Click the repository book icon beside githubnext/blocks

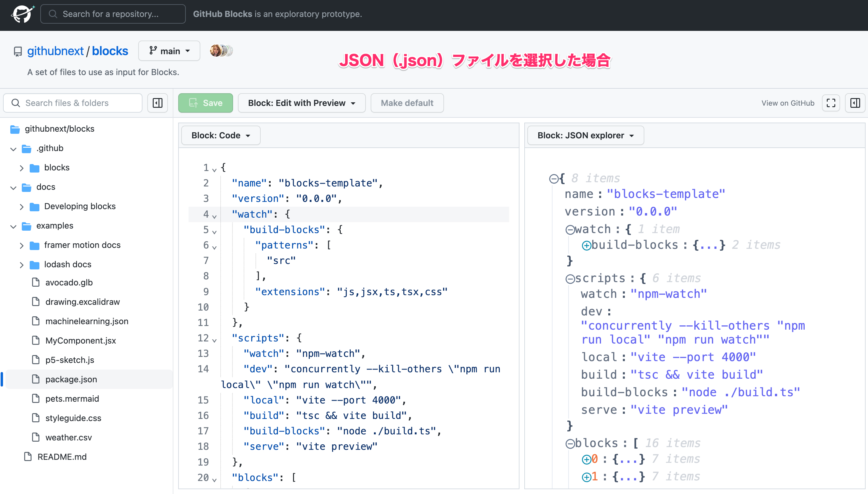click(x=18, y=51)
